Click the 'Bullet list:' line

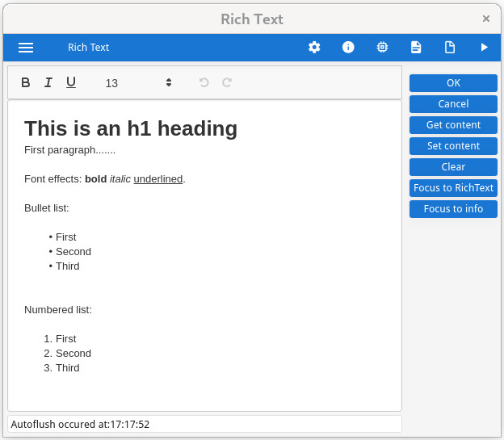click(47, 208)
